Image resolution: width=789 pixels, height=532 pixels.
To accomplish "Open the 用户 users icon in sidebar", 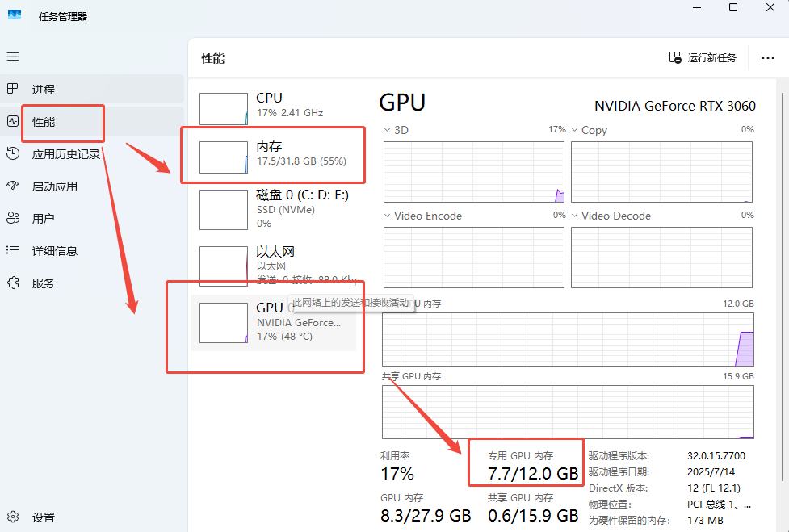I will pos(13,219).
